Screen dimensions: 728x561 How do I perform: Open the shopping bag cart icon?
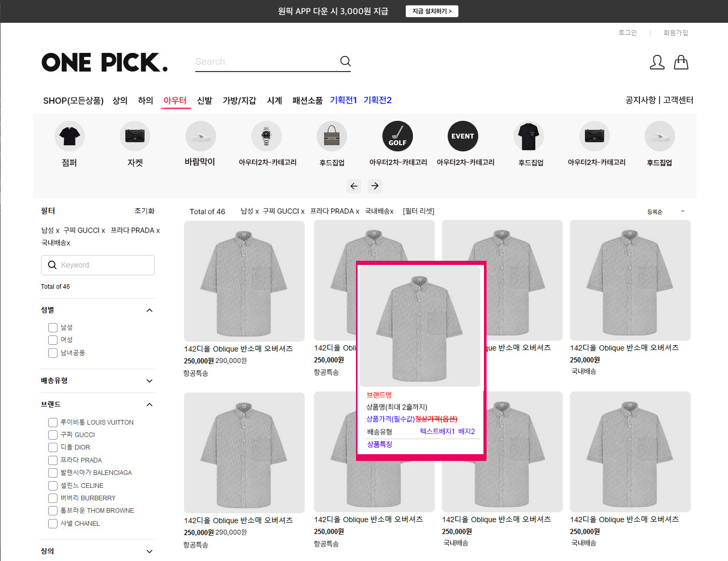click(681, 62)
